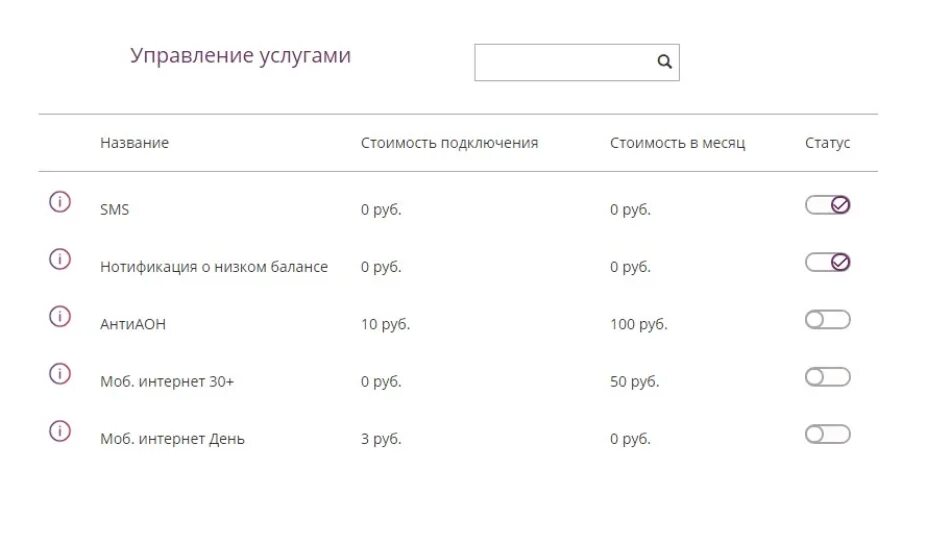Select Стоимость подключения column header
The width and height of the screenshot is (931, 543).
coord(449,143)
